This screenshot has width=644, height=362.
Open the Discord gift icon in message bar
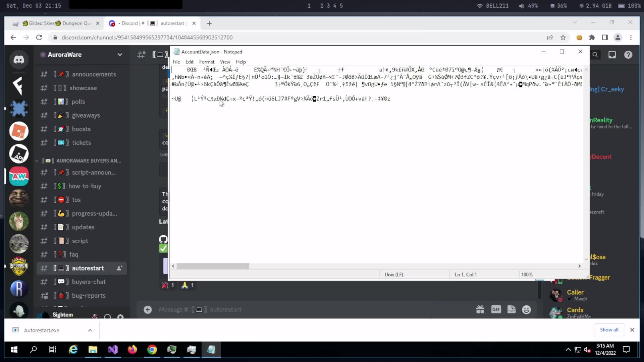tap(480, 309)
